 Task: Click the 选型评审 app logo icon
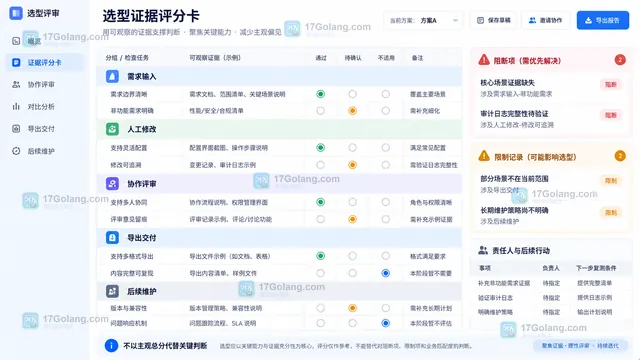(x=16, y=13)
